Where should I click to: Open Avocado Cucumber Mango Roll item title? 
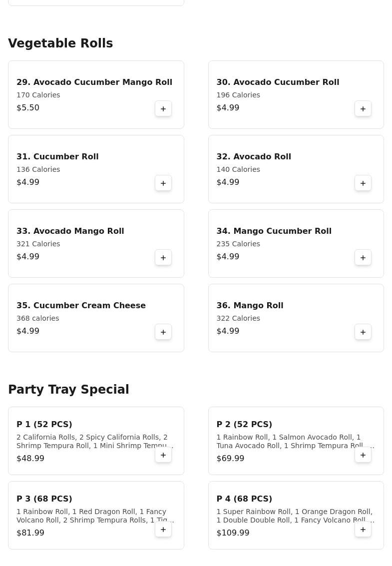coord(94,82)
